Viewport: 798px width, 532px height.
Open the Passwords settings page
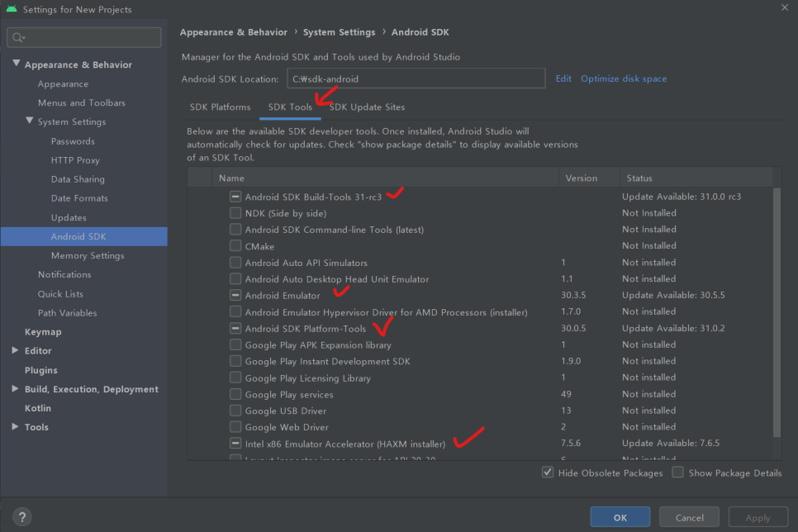click(73, 141)
